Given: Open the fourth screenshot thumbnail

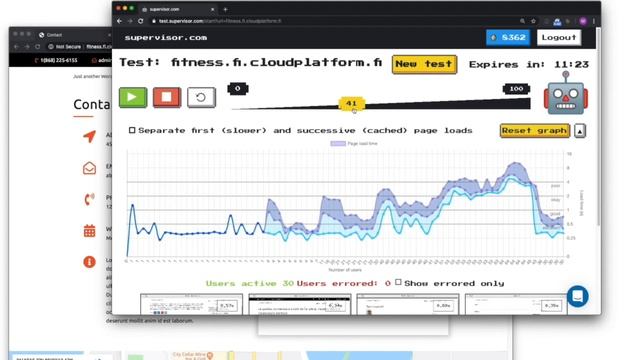Looking at the screenshot, I should [x=516, y=304].
